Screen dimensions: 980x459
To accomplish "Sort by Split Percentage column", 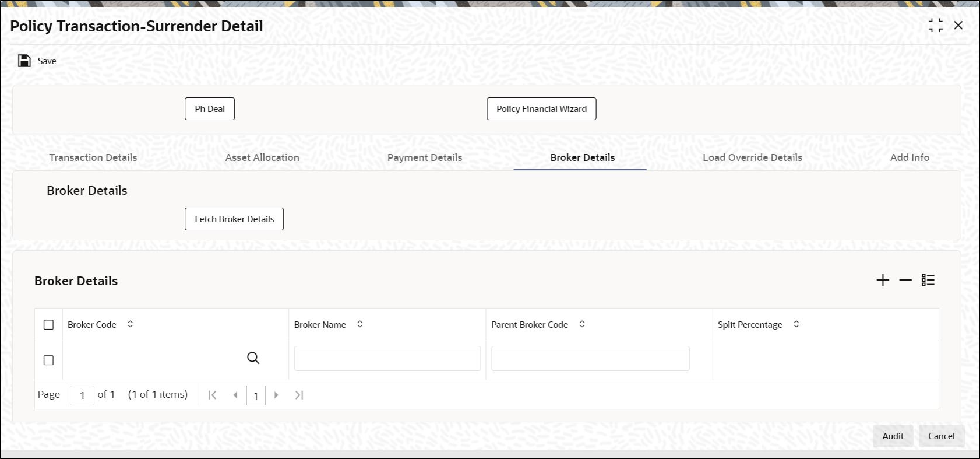I will pos(796,324).
